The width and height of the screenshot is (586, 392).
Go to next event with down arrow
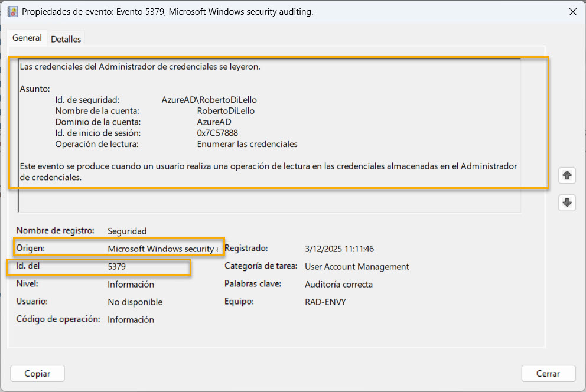567,202
